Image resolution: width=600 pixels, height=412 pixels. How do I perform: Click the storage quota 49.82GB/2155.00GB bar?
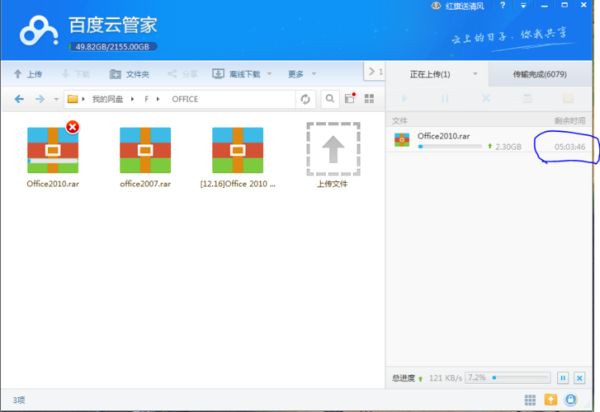[113, 47]
